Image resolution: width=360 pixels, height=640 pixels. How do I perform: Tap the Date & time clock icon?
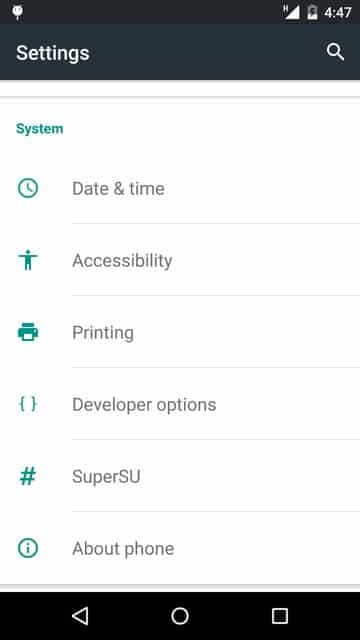(x=28, y=189)
